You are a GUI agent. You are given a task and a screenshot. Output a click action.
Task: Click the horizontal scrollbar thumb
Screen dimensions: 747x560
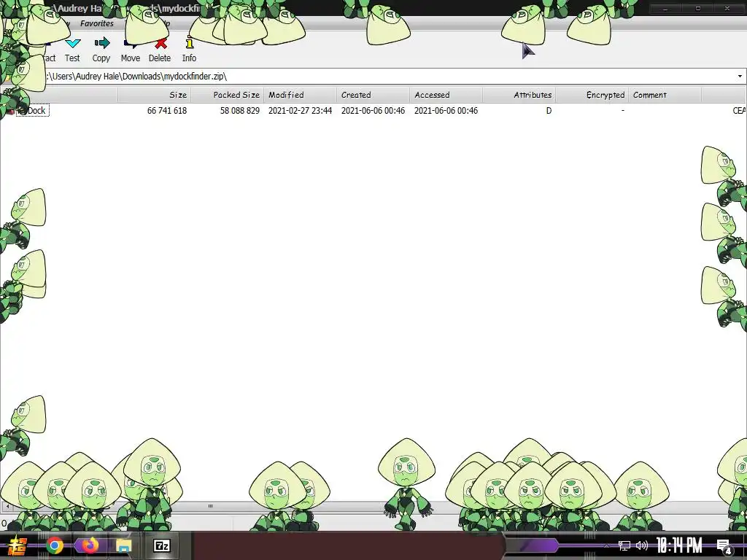coord(210,506)
